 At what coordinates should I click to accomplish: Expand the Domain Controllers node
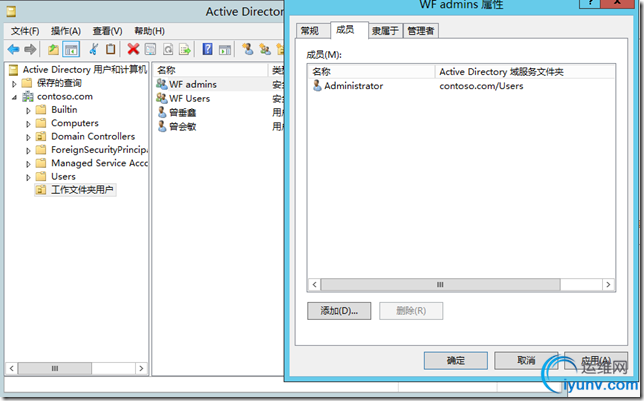(28, 137)
